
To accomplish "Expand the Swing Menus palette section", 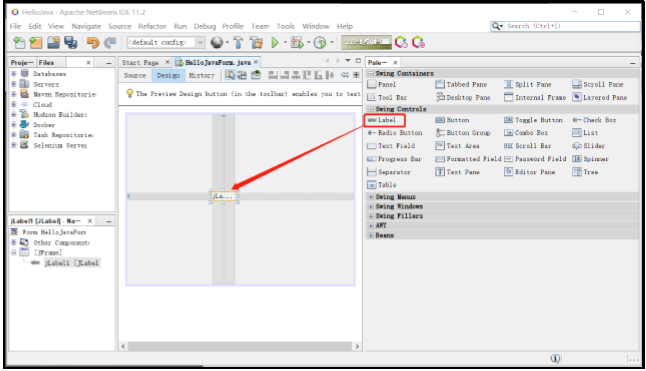I will coord(371,197).
